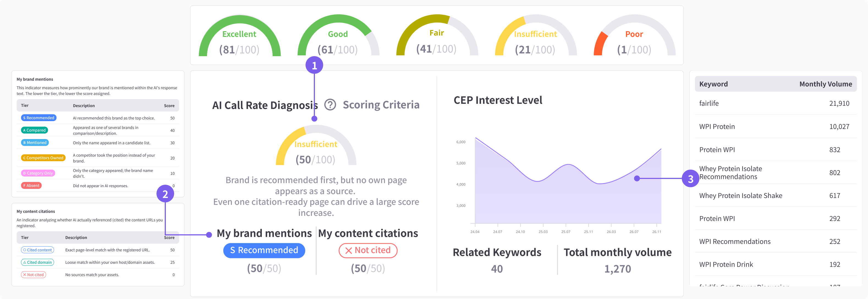Click the Scoring Criteria question mark icon
868x299 pixels.
330,105
